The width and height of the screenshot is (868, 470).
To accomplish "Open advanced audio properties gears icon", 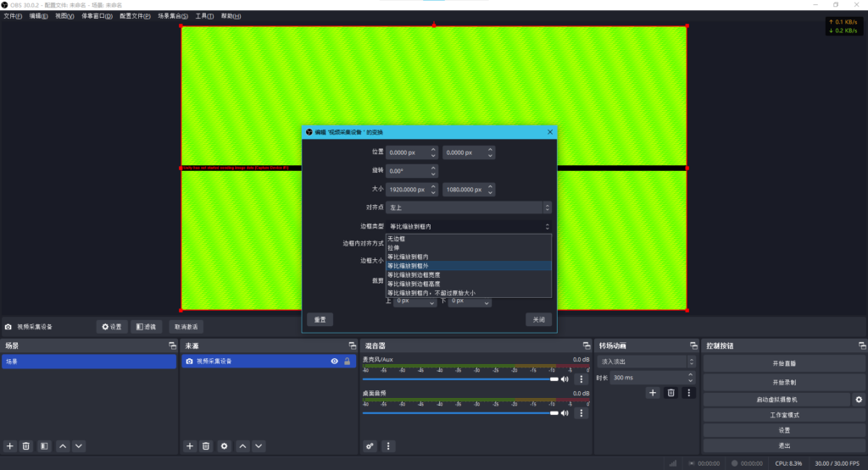I will click(370, 445).
